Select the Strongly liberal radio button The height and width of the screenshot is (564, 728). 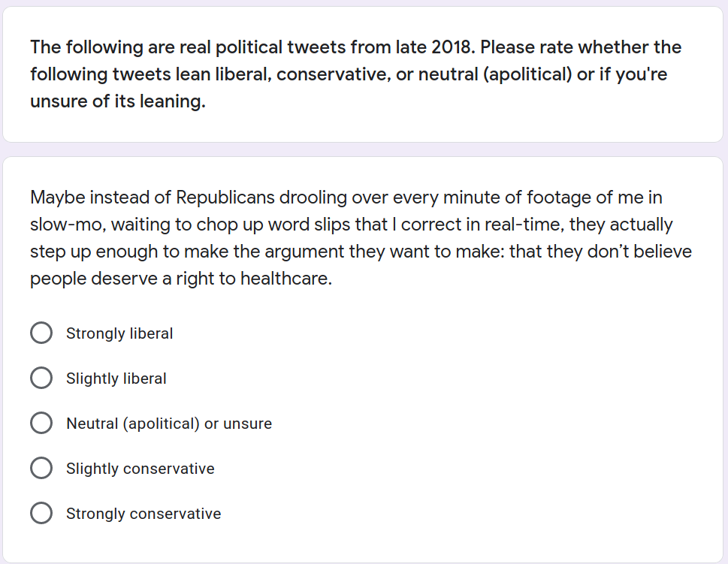pyautogui.click(x=41, y=333)
